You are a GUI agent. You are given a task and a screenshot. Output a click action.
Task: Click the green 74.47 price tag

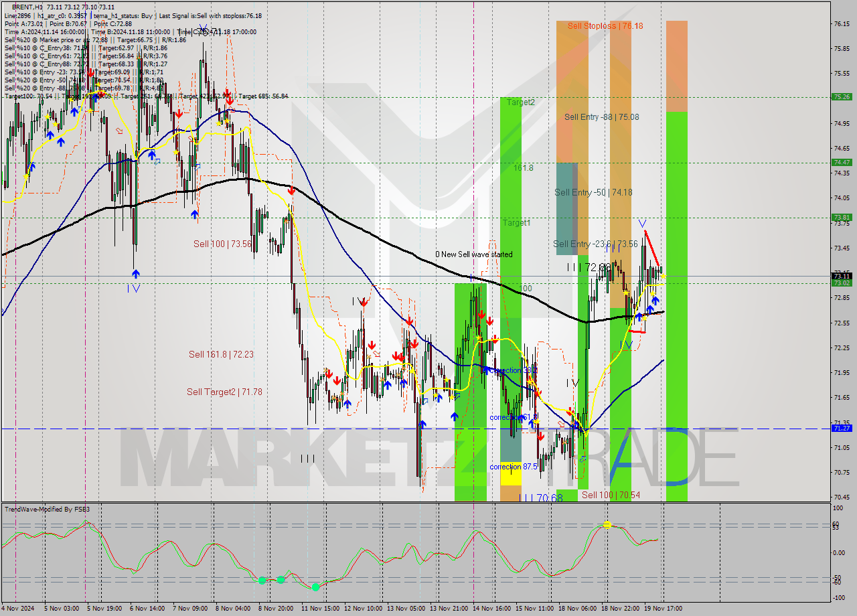[x=842, y=162]
